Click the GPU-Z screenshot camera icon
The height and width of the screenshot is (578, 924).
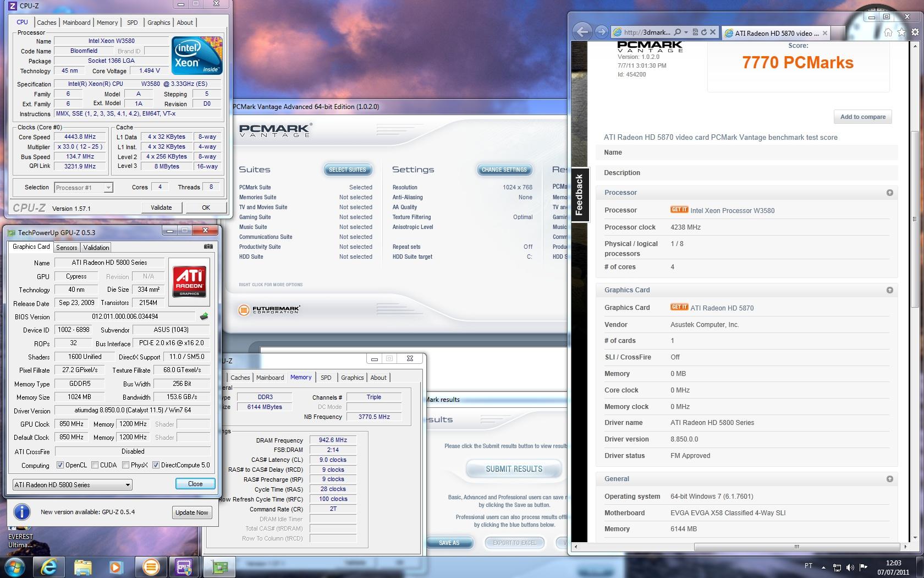coord(208,247)
